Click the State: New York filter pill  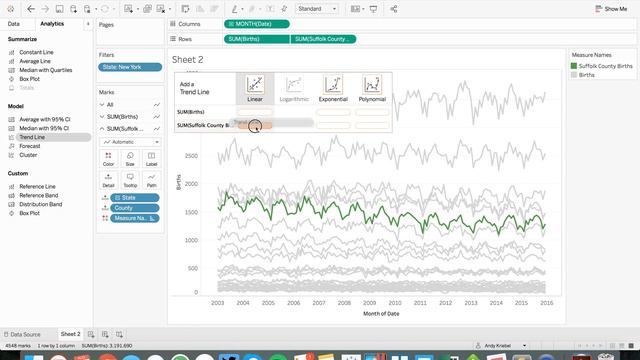[x=130, y=67]
